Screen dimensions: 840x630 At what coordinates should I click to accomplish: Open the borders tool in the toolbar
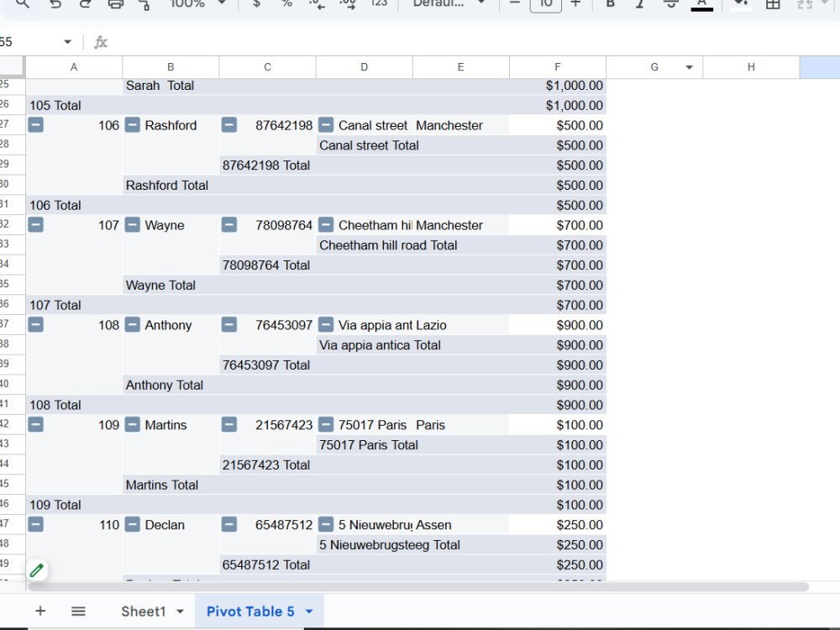coord(773,3)
